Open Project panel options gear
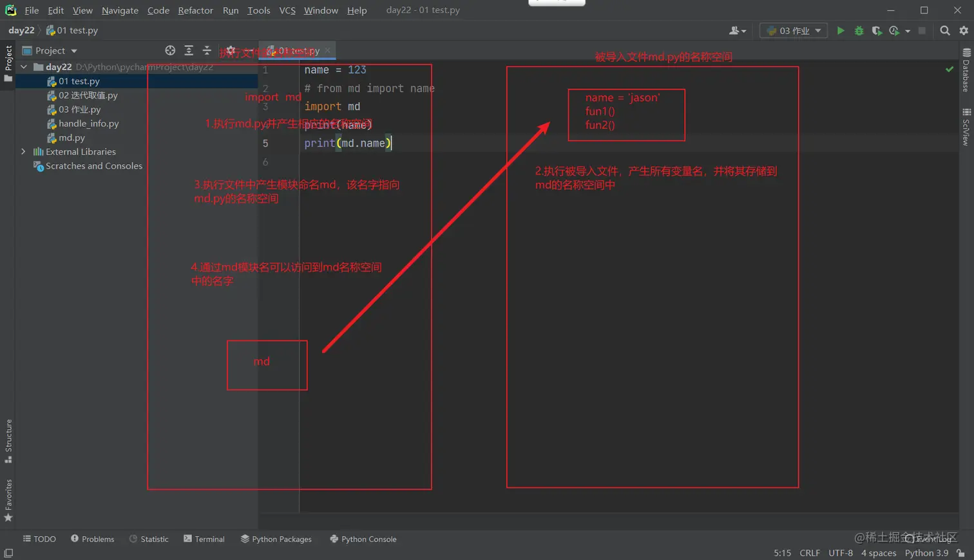The height and width of the screenshot is (560, 974). click(231, 50)
